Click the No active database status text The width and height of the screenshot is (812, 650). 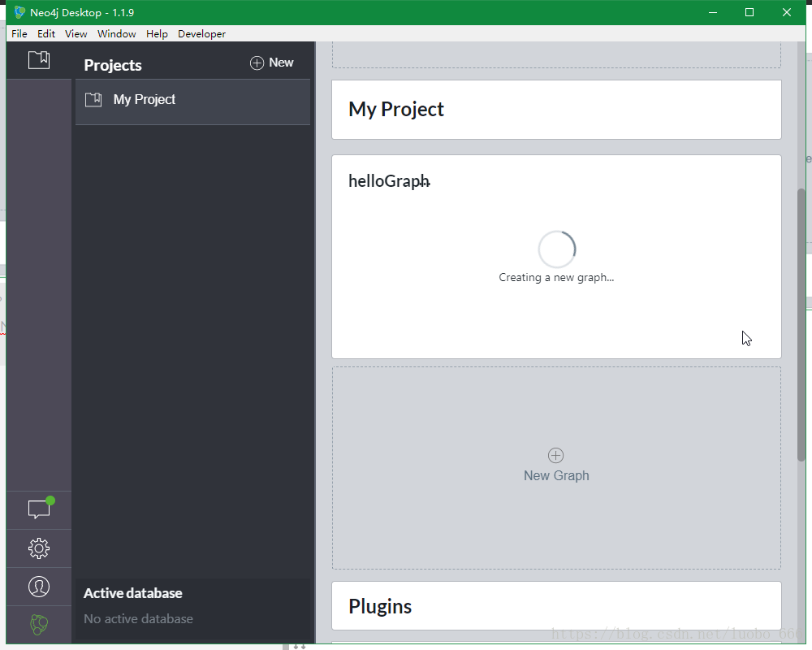pos(138,619)
